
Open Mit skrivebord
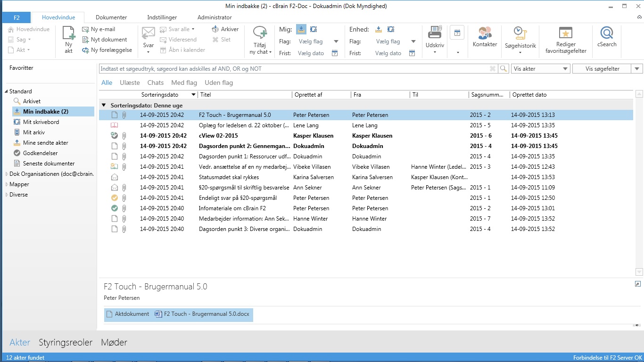[41, 122]
